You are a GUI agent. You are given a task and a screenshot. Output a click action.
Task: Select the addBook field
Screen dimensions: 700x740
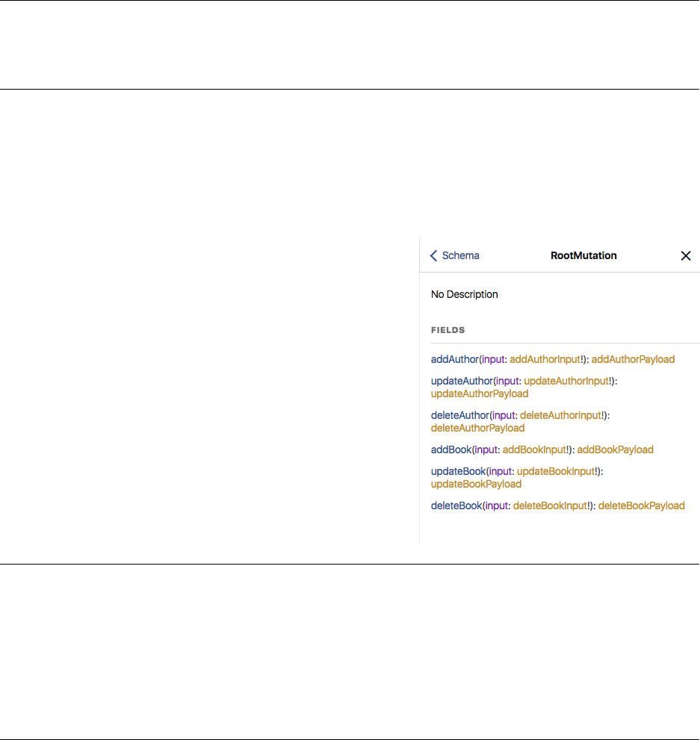(x=450, y=450)
